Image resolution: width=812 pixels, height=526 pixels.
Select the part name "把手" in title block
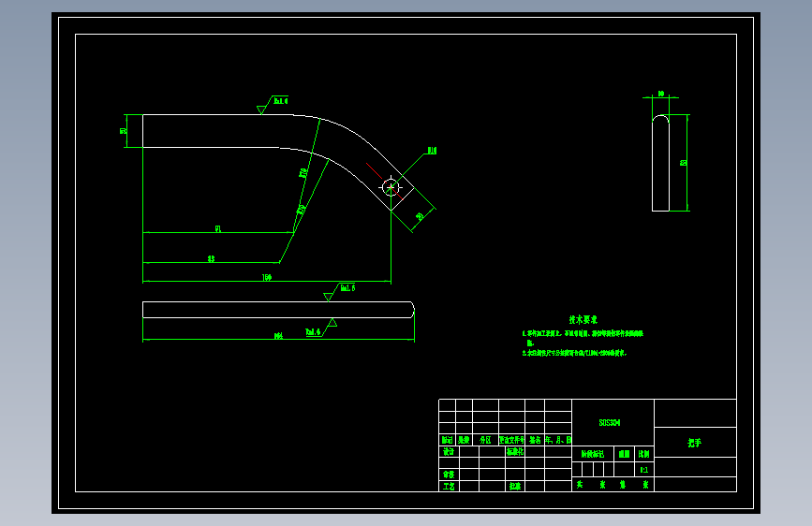pos(694,443)
